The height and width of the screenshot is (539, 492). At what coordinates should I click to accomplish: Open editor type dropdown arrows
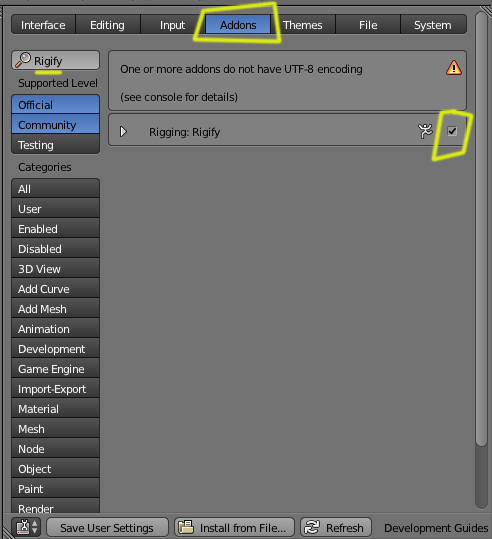click(35, 527)
